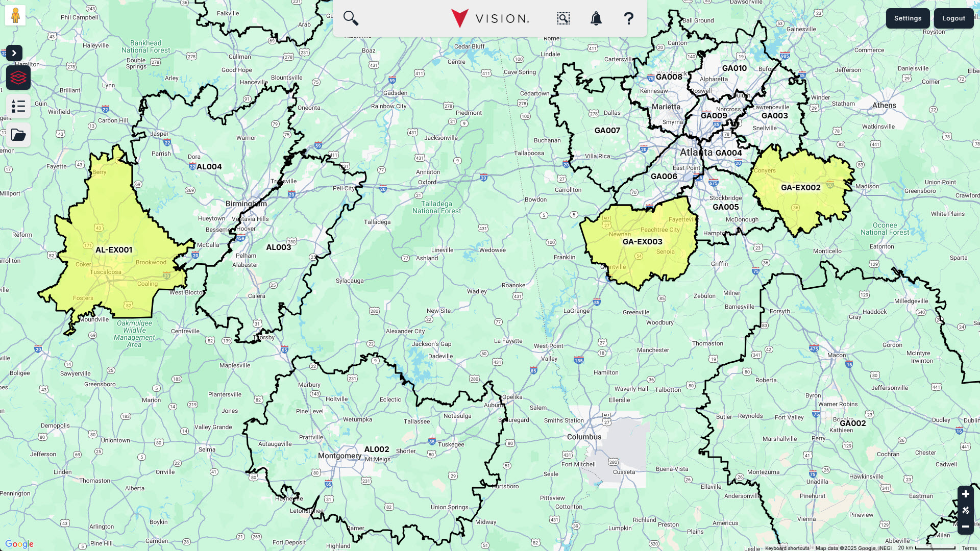Open the map layers panel

pyautogui.click(x=18, y=78)
